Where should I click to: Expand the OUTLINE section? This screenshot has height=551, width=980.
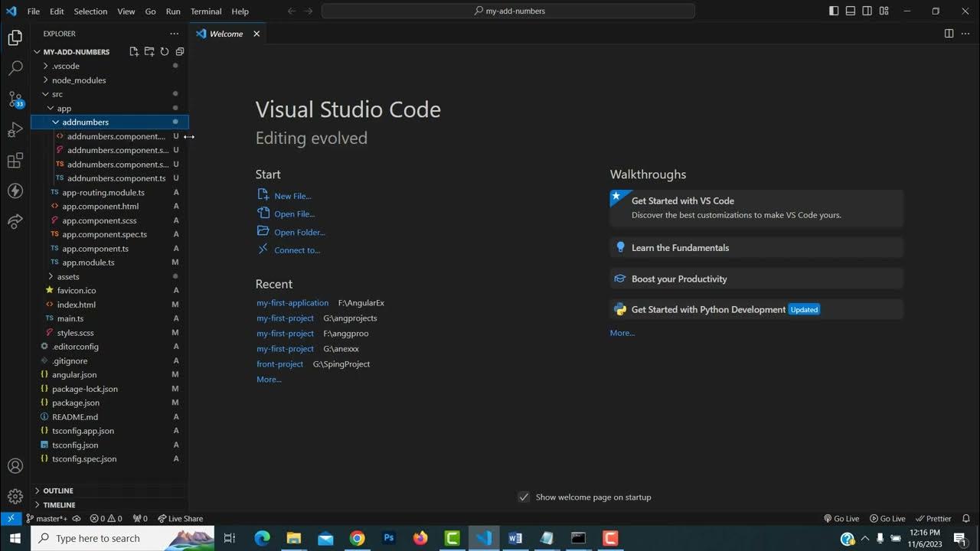109,491
